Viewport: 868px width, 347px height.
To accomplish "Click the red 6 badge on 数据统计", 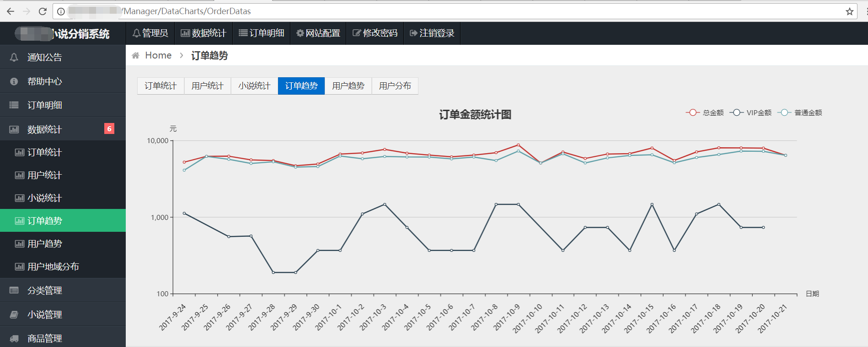I will [109, 129].
